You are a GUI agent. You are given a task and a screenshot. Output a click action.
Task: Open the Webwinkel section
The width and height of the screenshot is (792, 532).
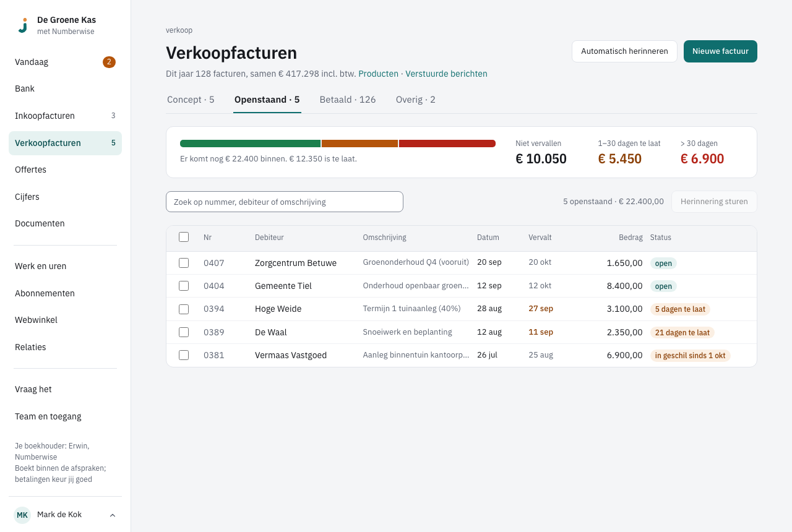pyautogui.click(x=65, y=320)
